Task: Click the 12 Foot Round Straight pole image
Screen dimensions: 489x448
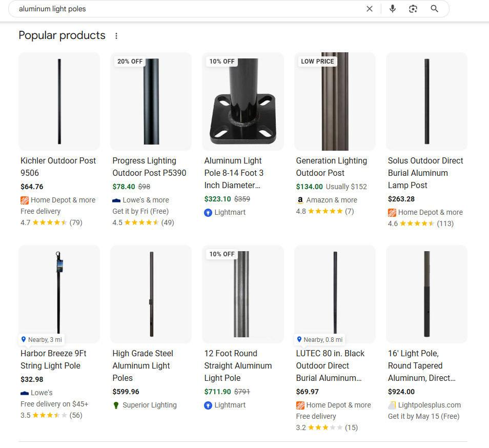Action: coord(243,294)
